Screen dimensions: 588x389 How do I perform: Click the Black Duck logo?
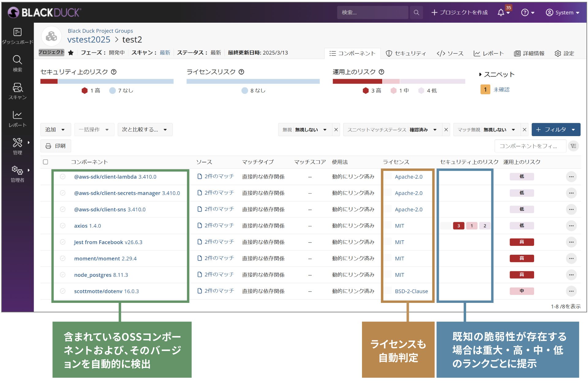tap(44, 12)
